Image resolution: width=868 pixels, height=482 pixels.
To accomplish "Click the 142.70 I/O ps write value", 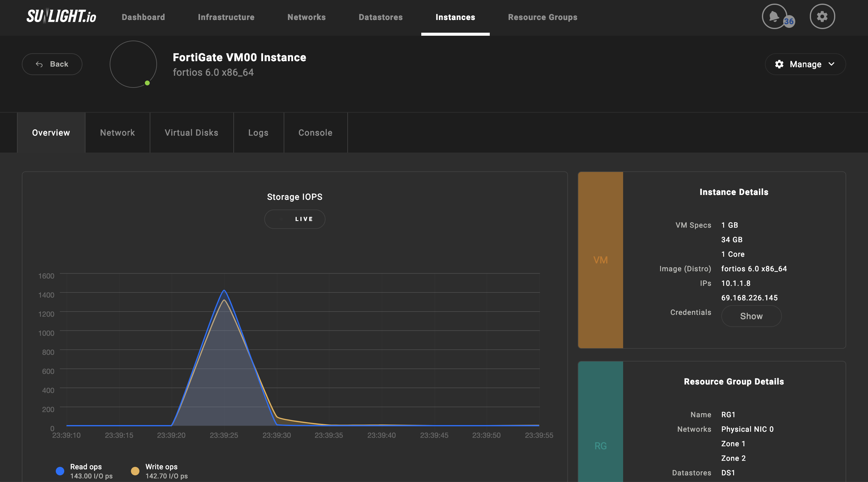I will pos(166,476).
